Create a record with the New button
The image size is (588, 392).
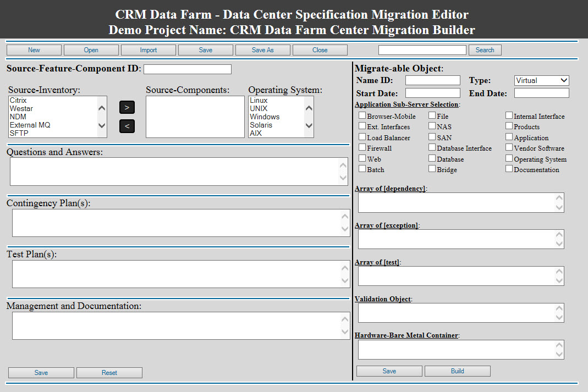[x=34, y=49]
